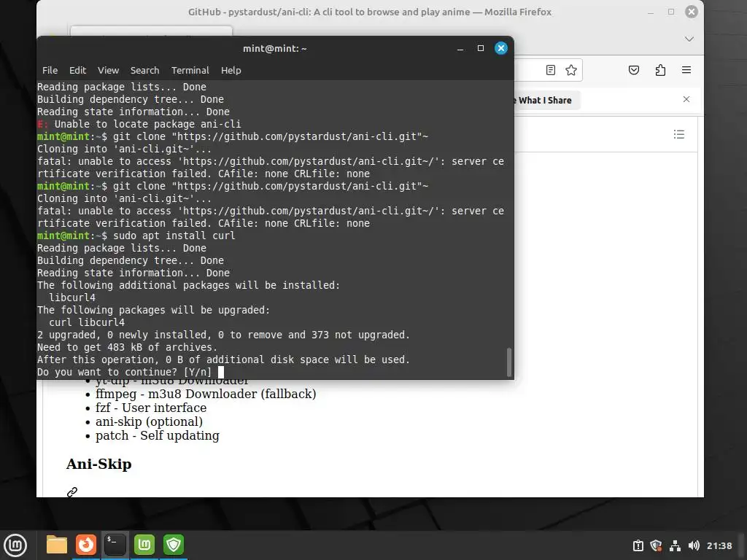
Task: Click the What I Share label
Action: [545, 101]
